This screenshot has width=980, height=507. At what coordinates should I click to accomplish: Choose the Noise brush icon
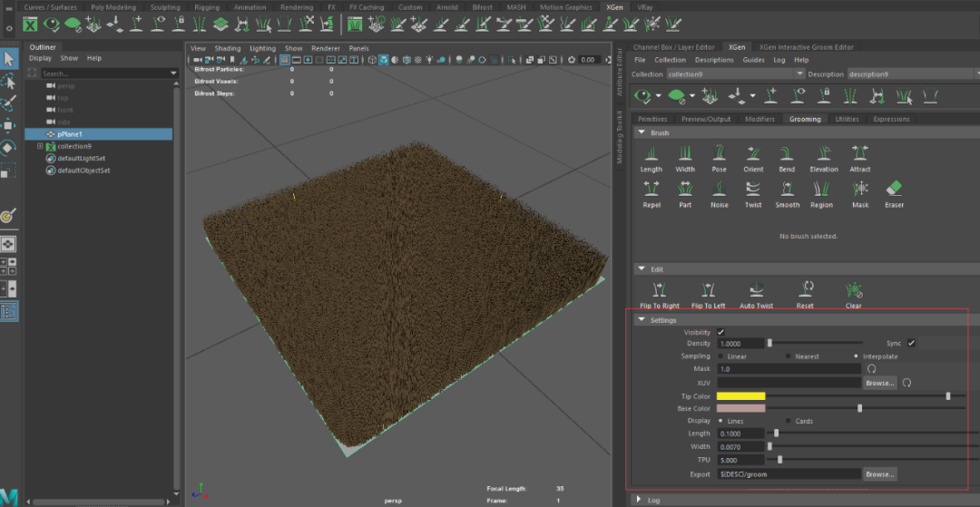point(719,189)
